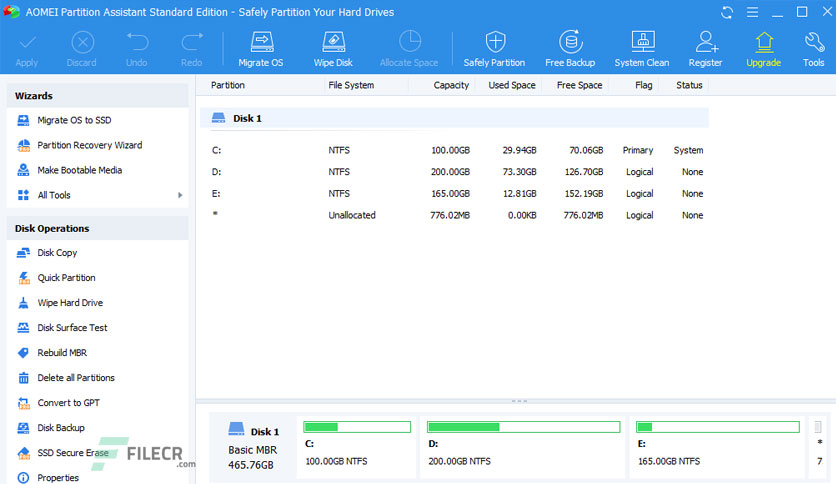Click the System status cell
Viewport: 836px width, 484px height.
click(688, 150)
